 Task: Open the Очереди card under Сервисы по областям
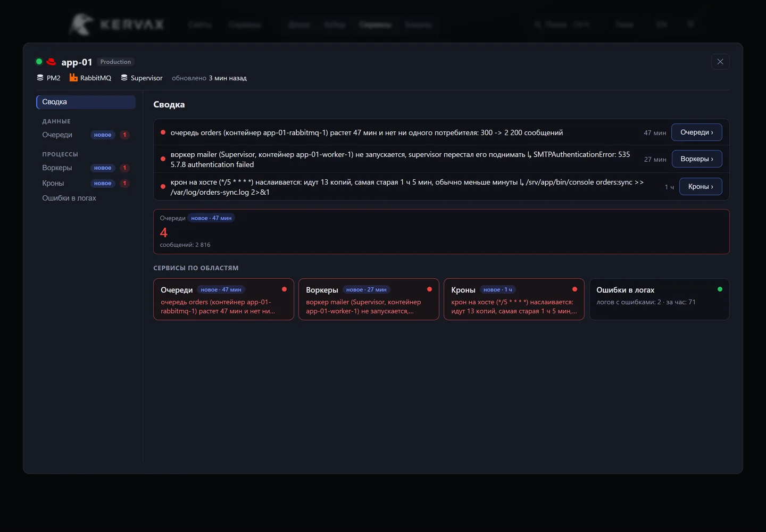[223, 300]
